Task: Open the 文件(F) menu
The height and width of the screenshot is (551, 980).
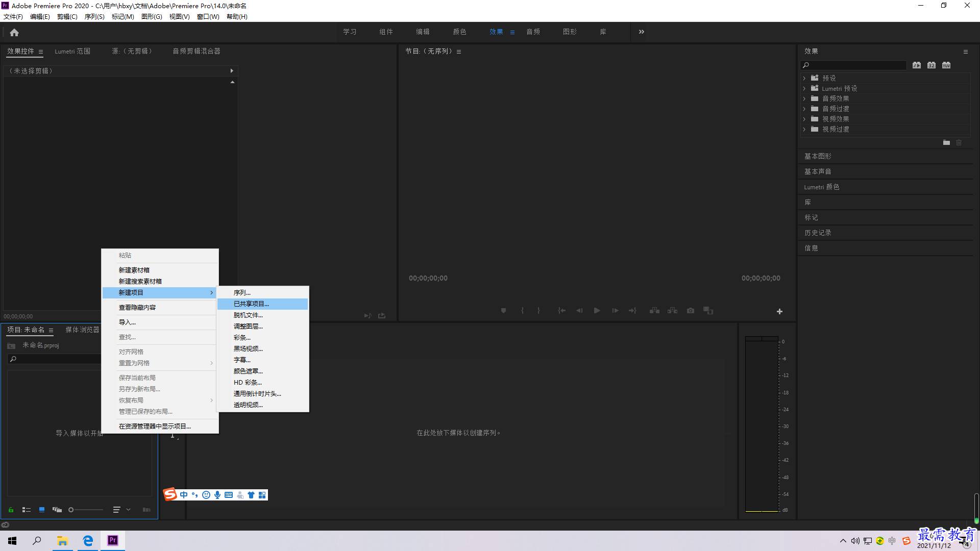Action: coord(13,17)
